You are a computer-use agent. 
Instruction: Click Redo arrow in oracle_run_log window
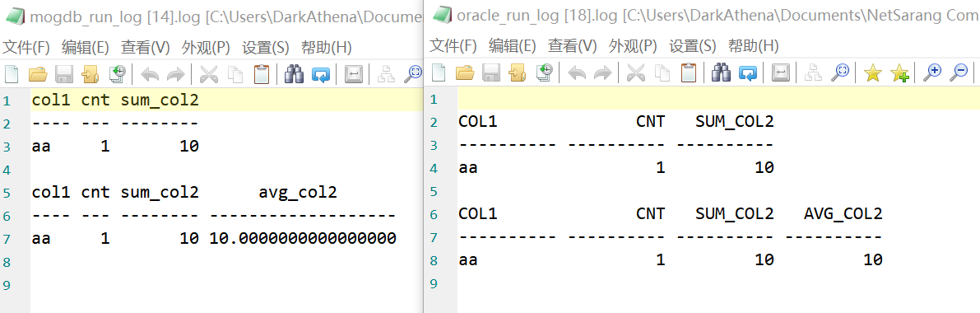(x=602, y=73)
